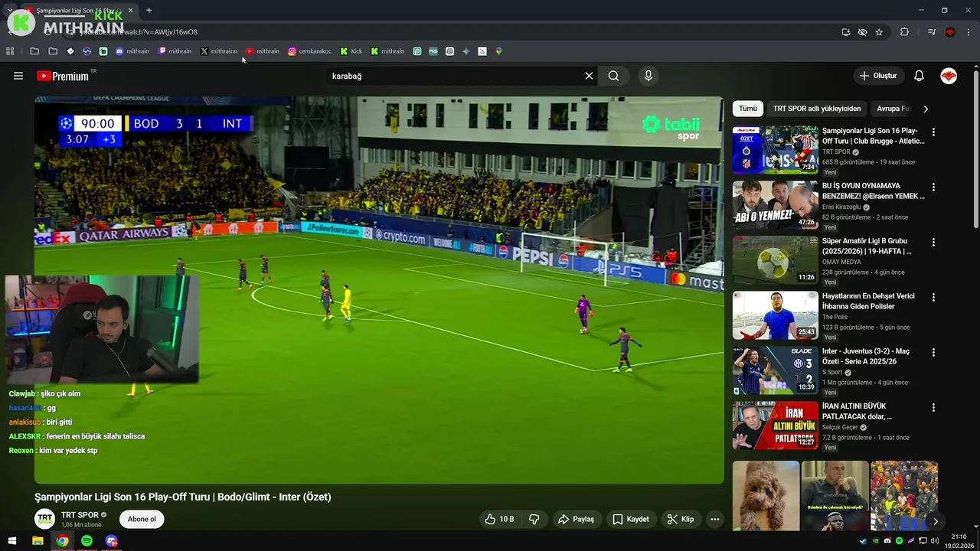Open options for Club Brugge video
Viewport: 980px width, 551px height.
click(x=933, y=132)
